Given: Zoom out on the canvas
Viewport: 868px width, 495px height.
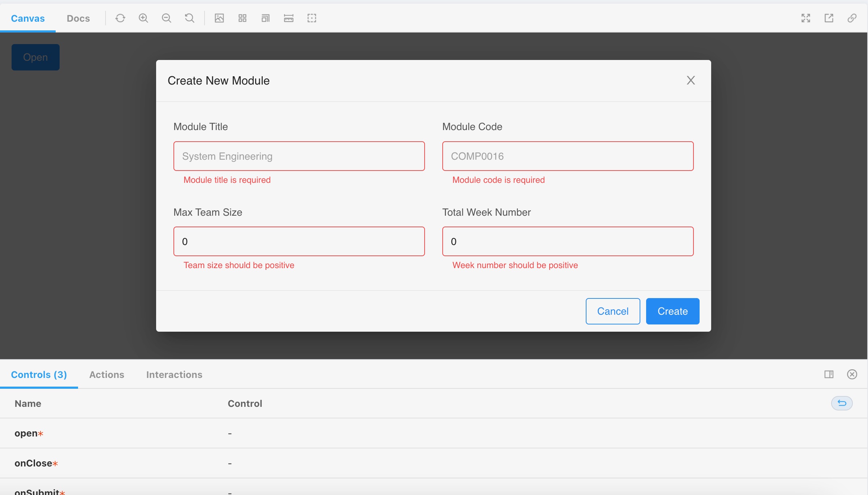Looking at the screenshot, I should pyautogui.click(x=167, y=18).
